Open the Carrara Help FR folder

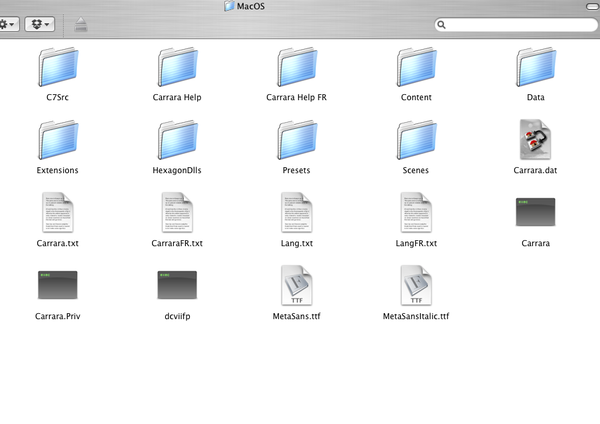(x=297, y=67)
